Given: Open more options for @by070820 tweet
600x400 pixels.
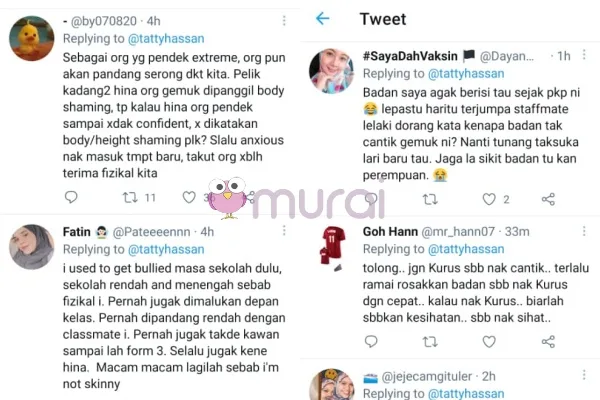Looking at the screenshot, I should [284, 21].
